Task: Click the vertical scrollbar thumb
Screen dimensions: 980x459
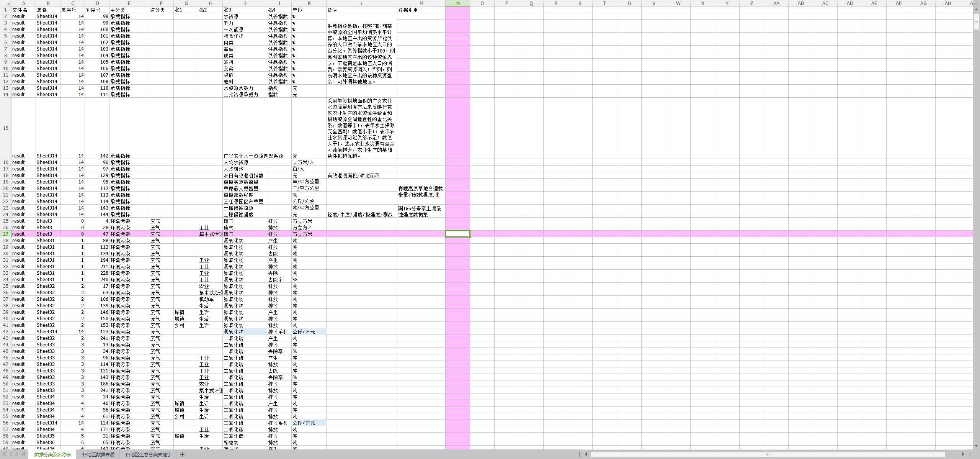Action: point(976,21)
